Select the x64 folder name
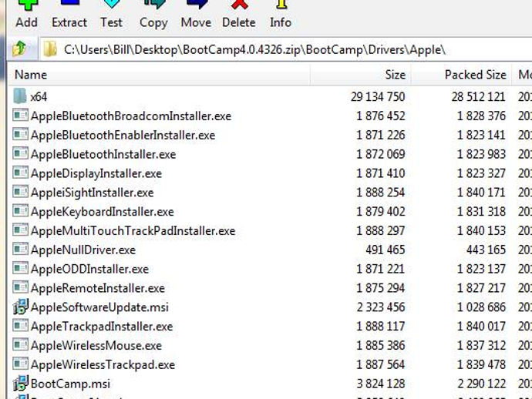This screenshot has width=532, height=399. 39,97
